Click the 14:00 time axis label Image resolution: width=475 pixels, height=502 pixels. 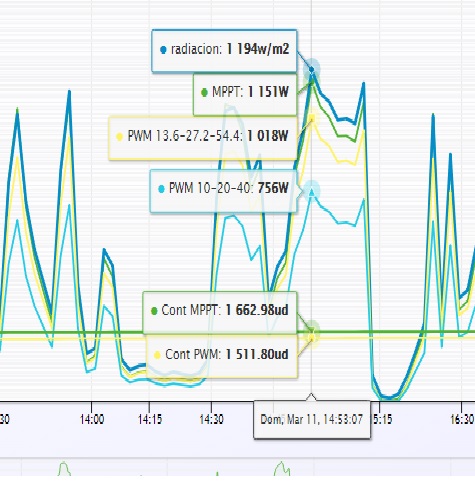pos(92,419)
